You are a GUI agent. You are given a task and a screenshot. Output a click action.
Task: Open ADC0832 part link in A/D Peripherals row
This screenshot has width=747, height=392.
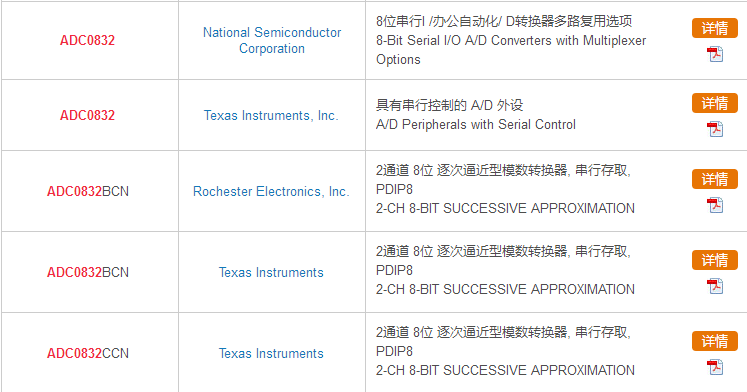pyautogui.click(x=87, y=115)
